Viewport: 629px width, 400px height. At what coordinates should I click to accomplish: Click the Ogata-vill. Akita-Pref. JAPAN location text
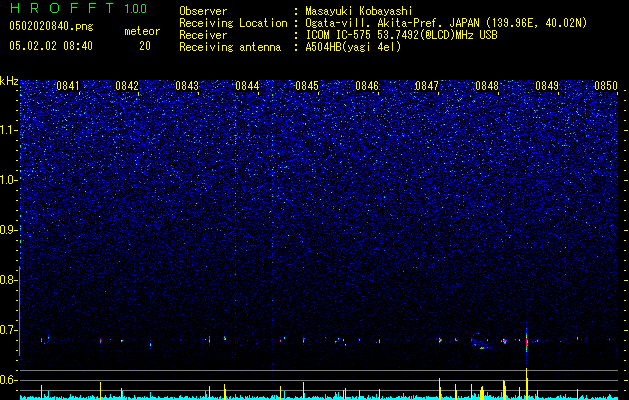pyautogui.click(x=446, y=23)
